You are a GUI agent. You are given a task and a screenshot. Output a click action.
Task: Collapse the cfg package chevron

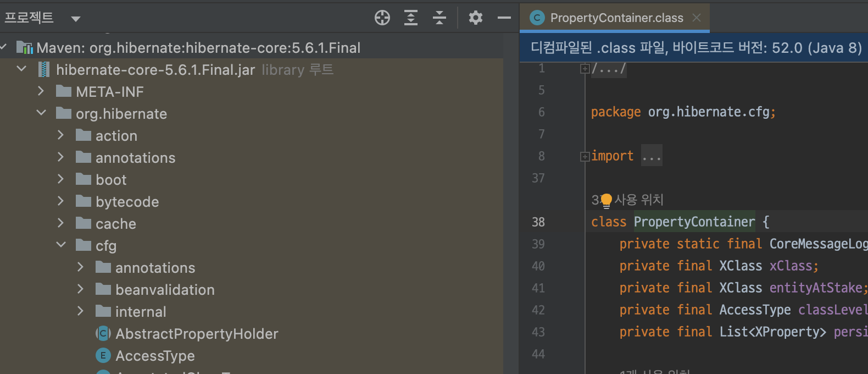click(61, 245)
